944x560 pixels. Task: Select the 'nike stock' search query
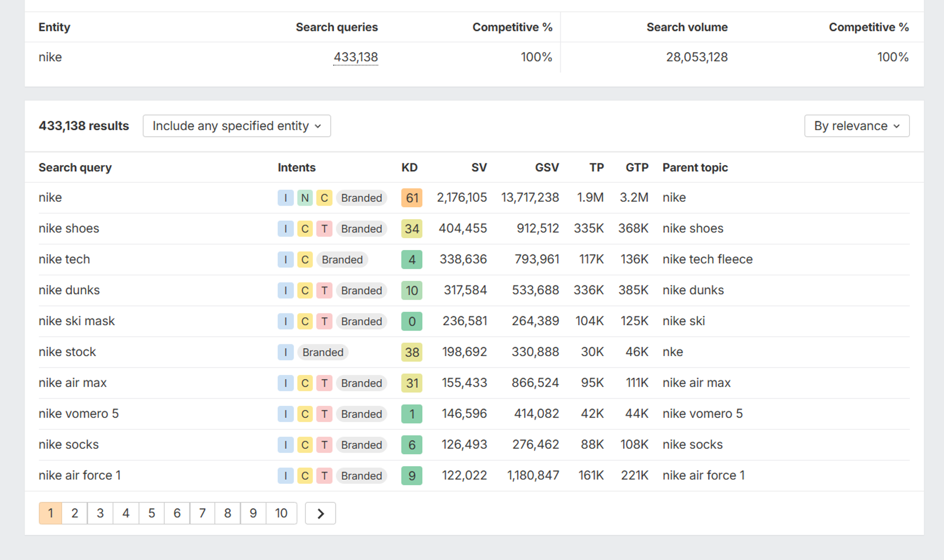[67, 352]
